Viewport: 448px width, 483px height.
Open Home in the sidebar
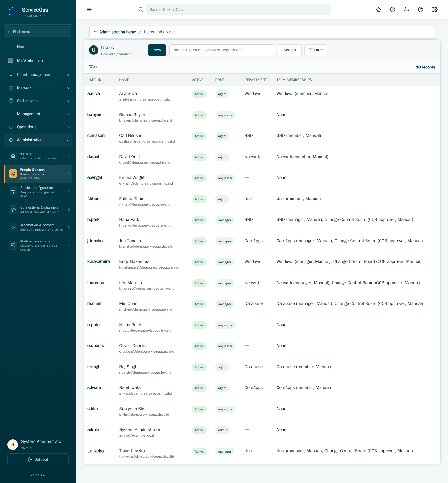click(38, 47)
